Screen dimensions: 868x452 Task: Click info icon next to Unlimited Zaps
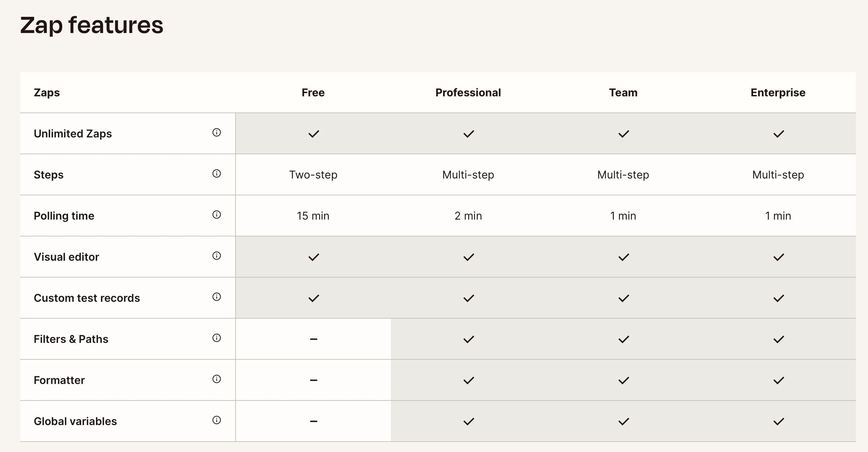pos(217,132)
